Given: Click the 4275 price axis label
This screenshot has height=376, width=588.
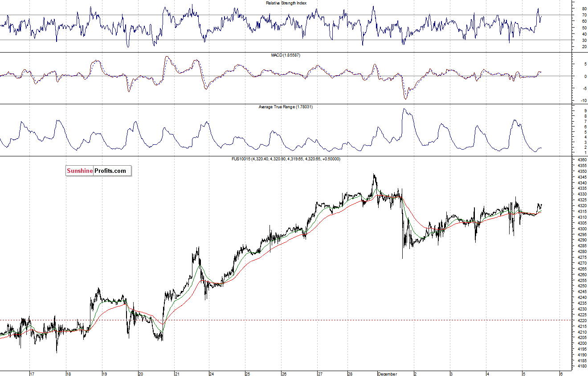Looking at the screenshot, I should [x=582, y=257].
